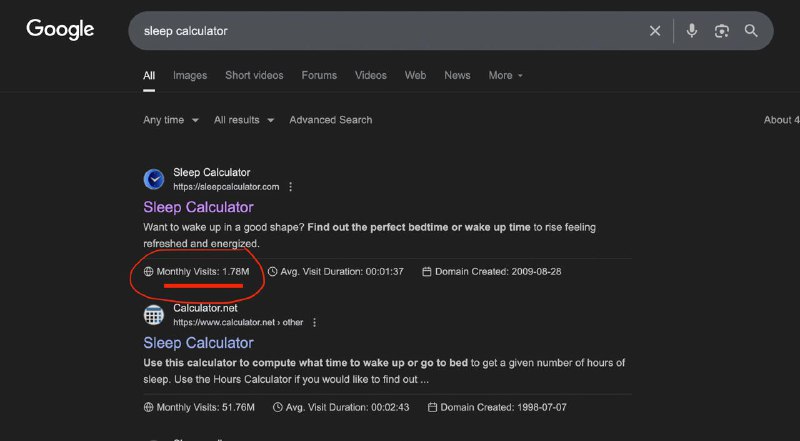Image resolution: width=800 pixels, height=441 pixels.
Task: Click the Google logo
Action: point(60,30)
